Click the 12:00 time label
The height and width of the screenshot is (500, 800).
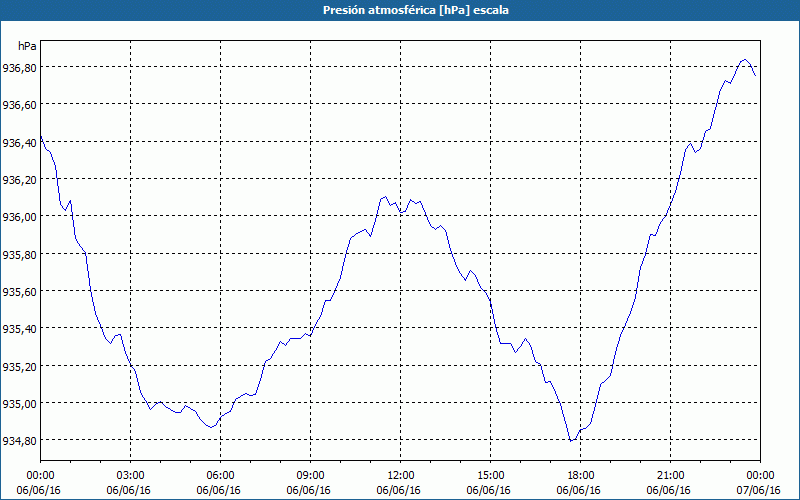coord(401,476)
